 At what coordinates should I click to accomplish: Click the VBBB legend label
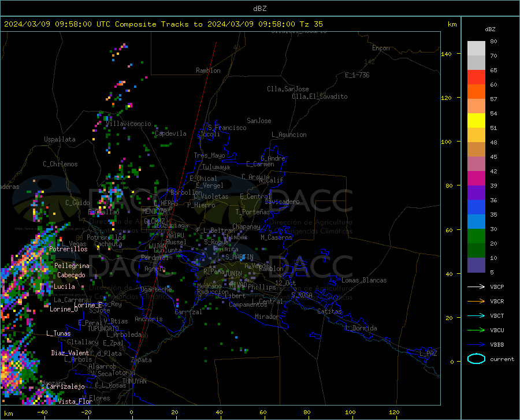(497, 345)
